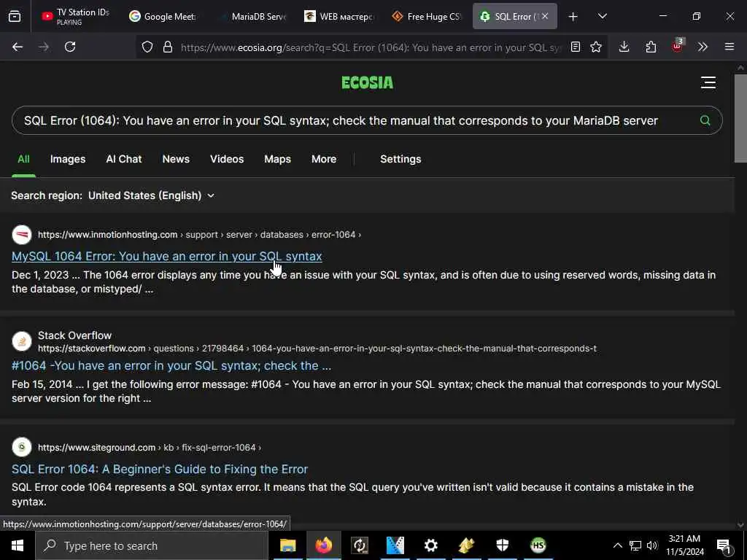Open the Windows Start menu
This screenshot has width=747, height=560.
(x=18, y=545)
